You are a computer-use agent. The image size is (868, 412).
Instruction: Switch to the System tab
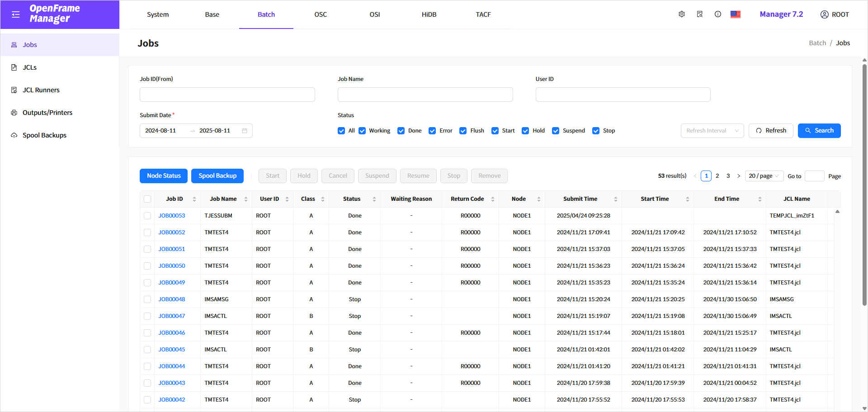(158, 14)
